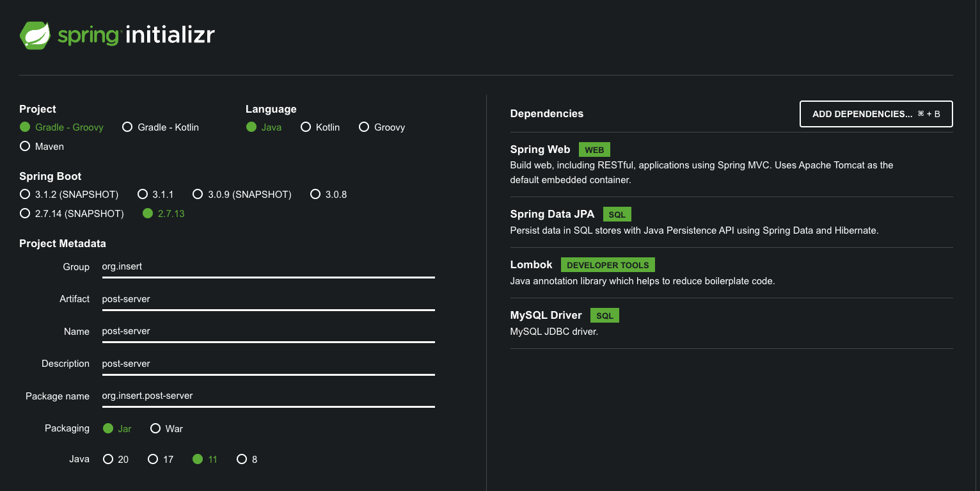Edit the Artifact input field
This screenshot has height=491, width=980.
[x=269, y=299]
